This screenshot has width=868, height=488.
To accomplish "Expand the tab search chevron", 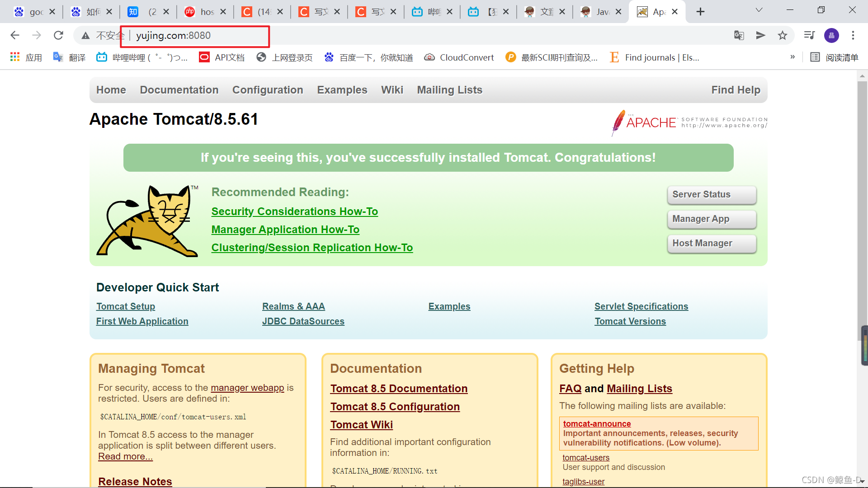I will pos(759,10).
